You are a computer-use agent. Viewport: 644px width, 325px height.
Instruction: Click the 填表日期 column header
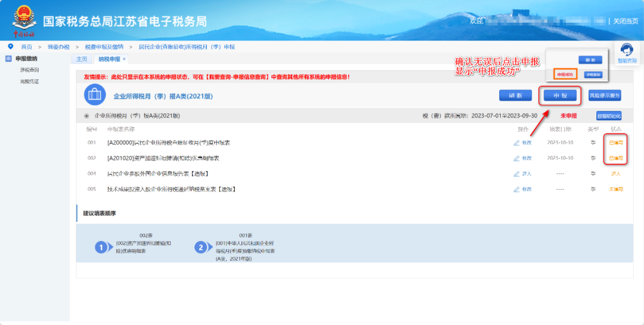(560, 129)
